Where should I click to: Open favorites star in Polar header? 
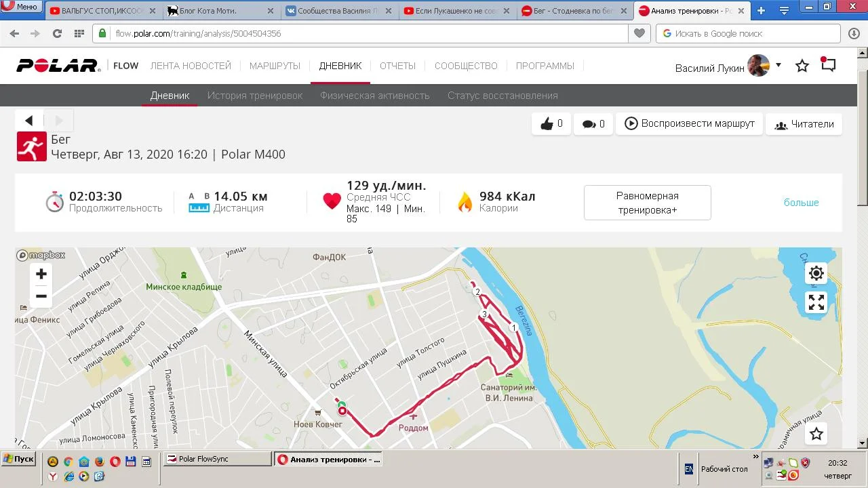(802, 66)
